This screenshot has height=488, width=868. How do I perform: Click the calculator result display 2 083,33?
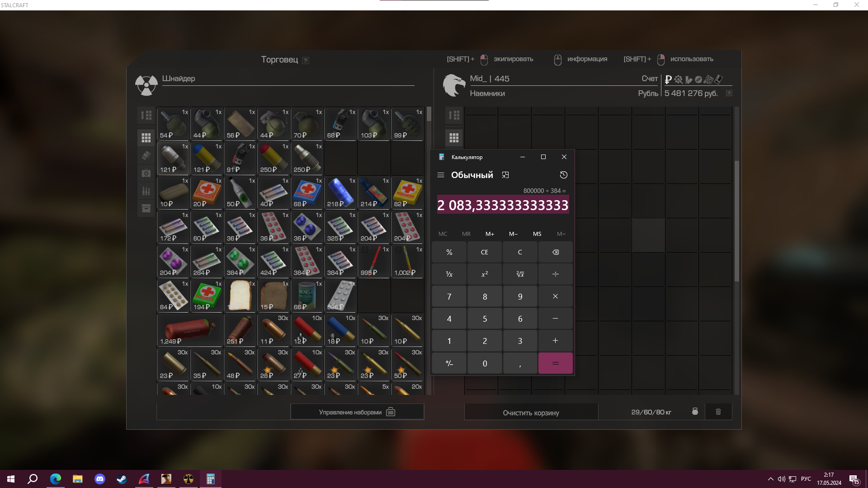point(503,205)
